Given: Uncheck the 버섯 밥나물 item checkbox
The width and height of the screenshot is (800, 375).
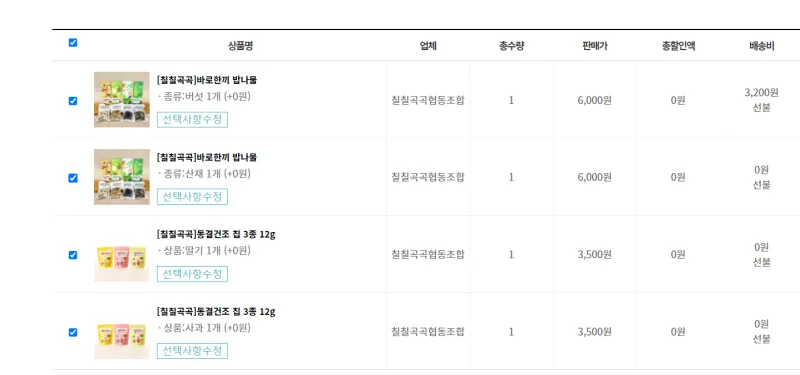Looking at the screenshot, I should (73, 101).
